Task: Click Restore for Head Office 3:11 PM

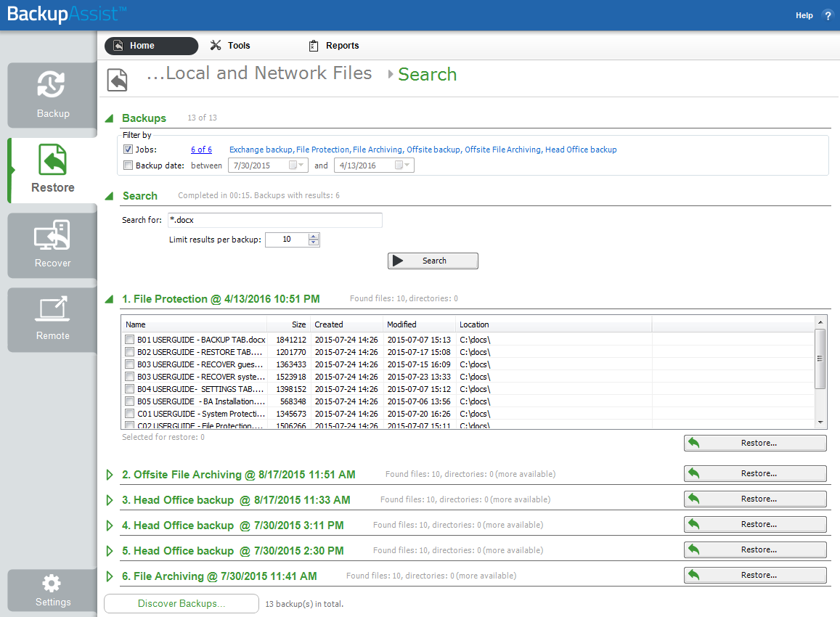Action: pos(755,524)
